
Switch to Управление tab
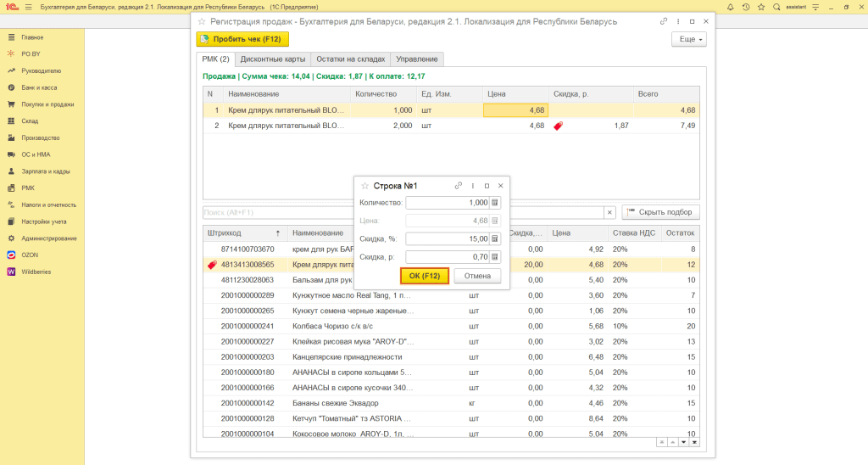click(417, 59)
